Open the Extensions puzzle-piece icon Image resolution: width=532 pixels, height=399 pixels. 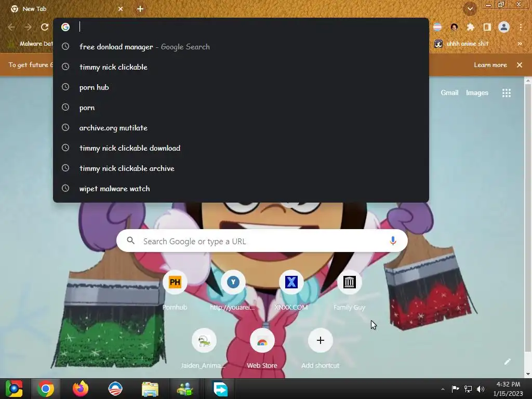pos(470,27)
